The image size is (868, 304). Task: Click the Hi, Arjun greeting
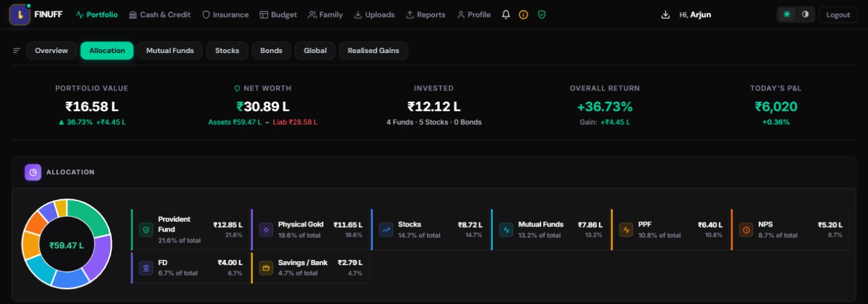pos(695,15)
